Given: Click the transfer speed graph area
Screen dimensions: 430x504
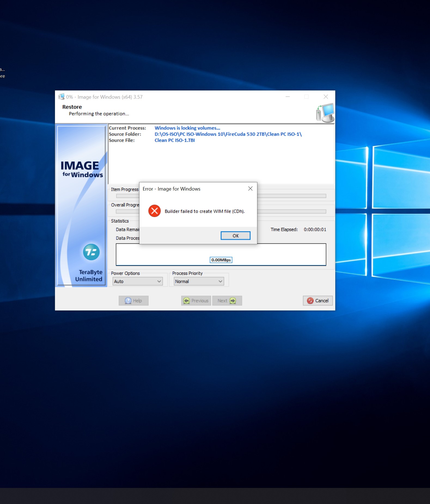Looking at the screenshot, I should pos(221,254).
